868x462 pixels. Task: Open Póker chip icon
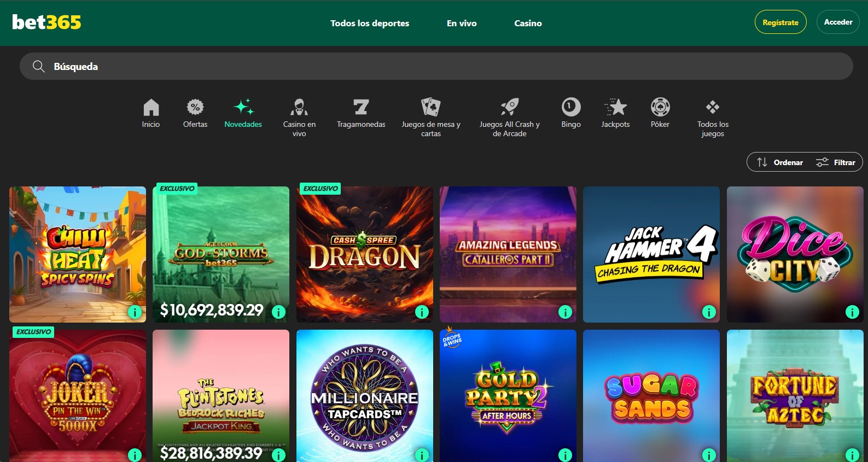tap(660, 107)
